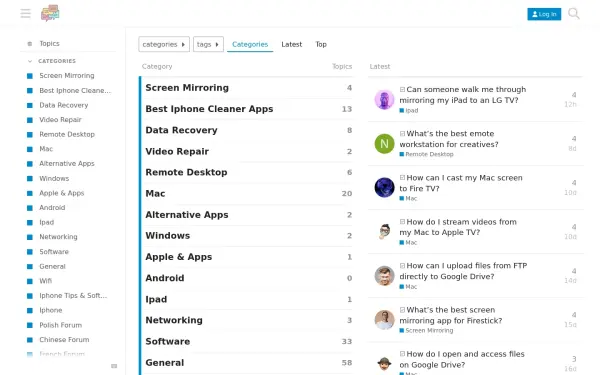Viewport: 600px width, 375px height.
Task: Open topic about best remote workstation for creatives
Action: point(449,139)
